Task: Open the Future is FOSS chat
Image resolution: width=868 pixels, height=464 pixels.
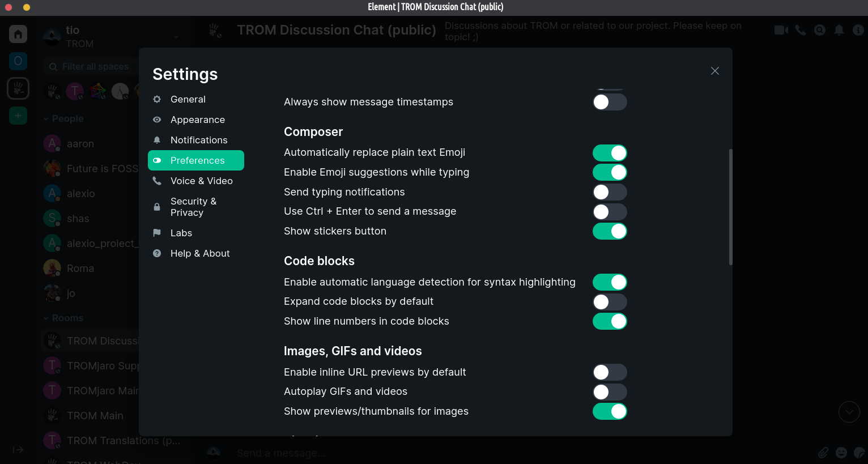Action: (91, 169)
